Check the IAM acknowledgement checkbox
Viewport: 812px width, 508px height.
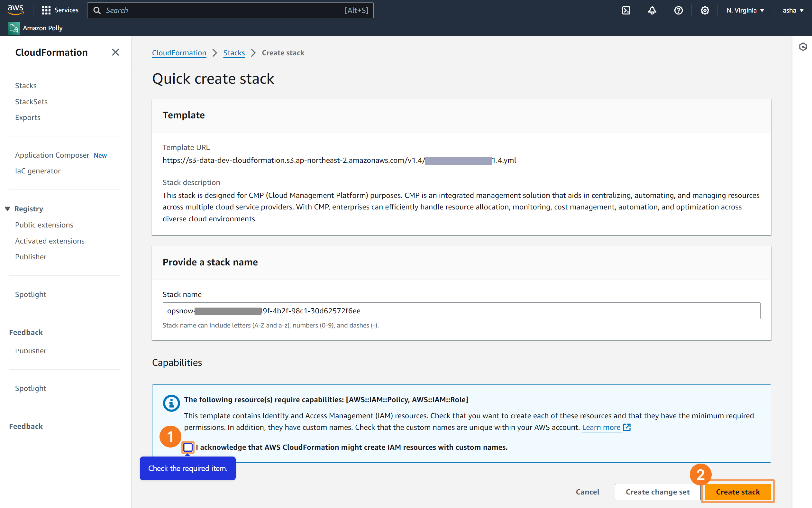(x=188, y=447)
